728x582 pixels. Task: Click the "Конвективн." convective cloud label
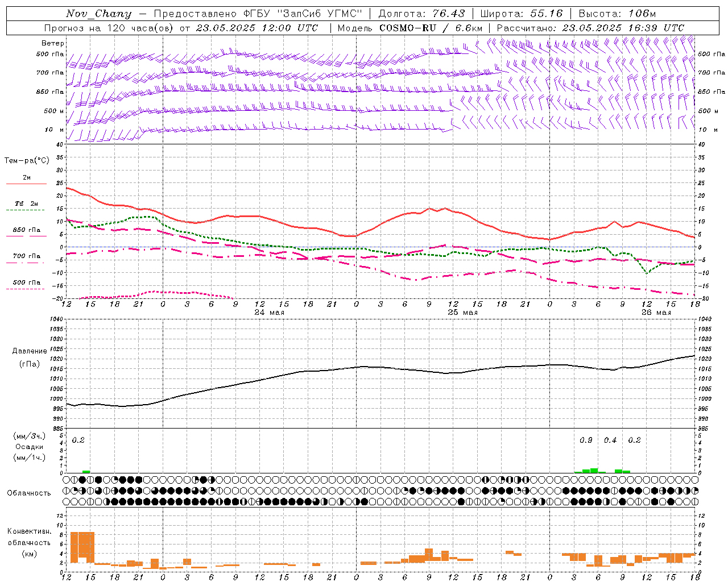coord(30,531)
